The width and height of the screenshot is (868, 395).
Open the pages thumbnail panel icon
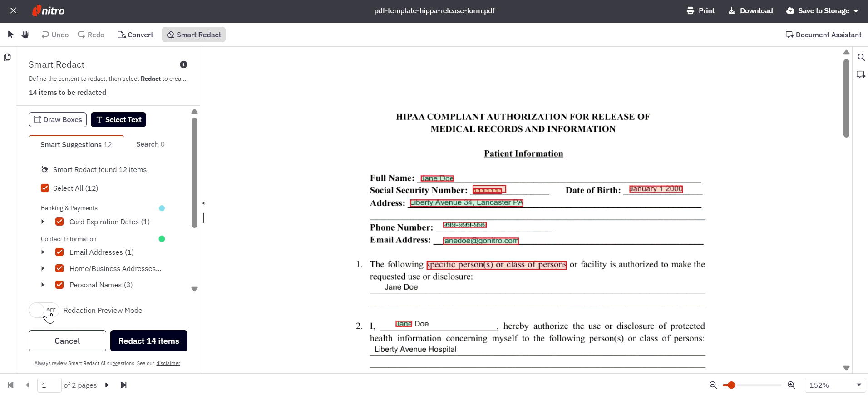(8, 58)
